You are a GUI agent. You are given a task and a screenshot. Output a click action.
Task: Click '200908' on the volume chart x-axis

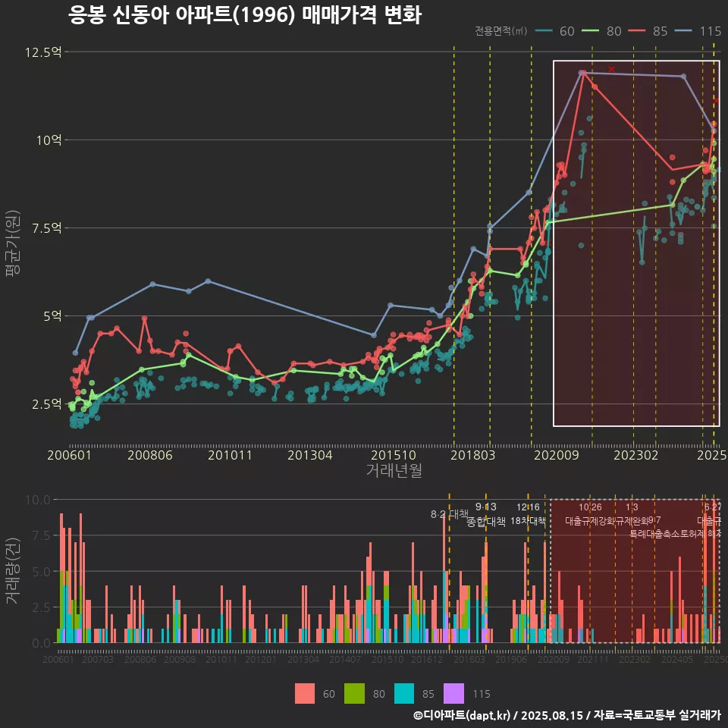click(x=180, y=659)
